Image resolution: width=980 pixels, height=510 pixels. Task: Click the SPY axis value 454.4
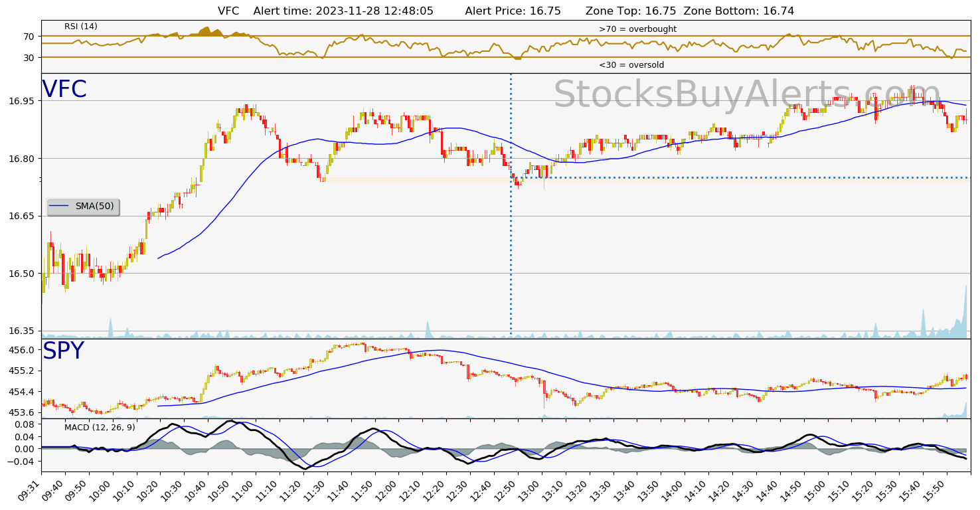point(23,392)
